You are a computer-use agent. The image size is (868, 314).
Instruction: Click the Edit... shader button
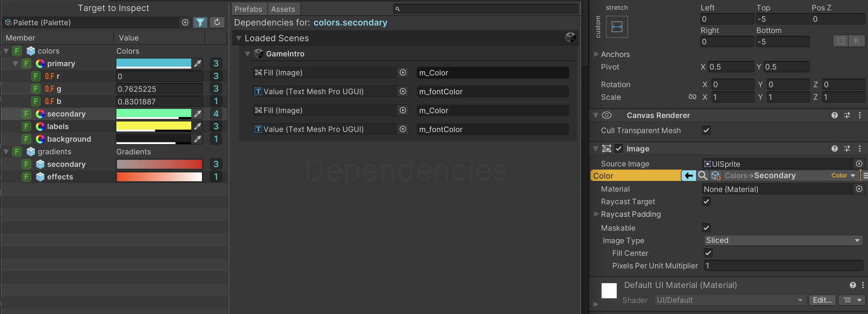[x=822, y=300]
